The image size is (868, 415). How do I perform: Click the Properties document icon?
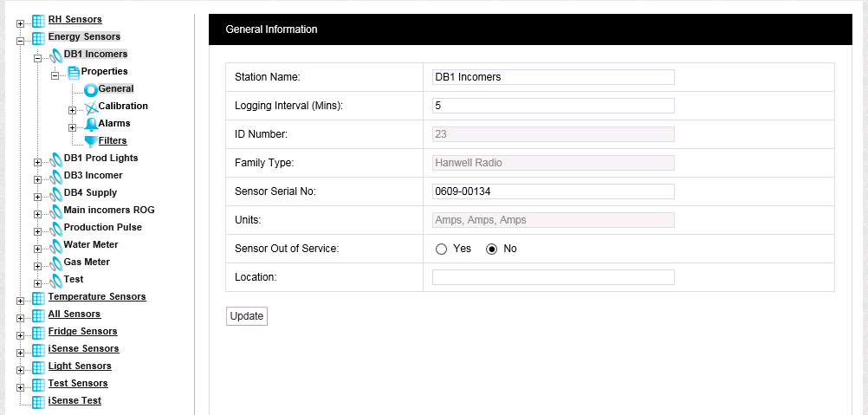point(74,72)
